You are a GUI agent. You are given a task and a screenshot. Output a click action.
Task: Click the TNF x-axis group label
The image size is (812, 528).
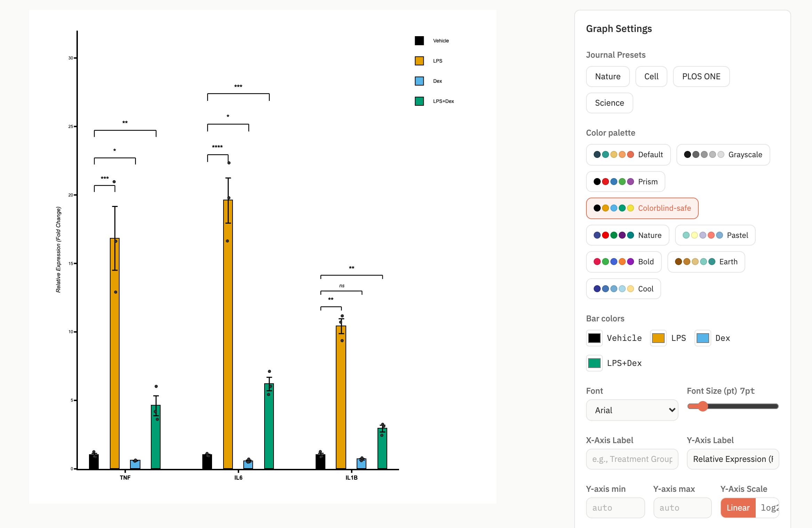(x=125, y=478)
